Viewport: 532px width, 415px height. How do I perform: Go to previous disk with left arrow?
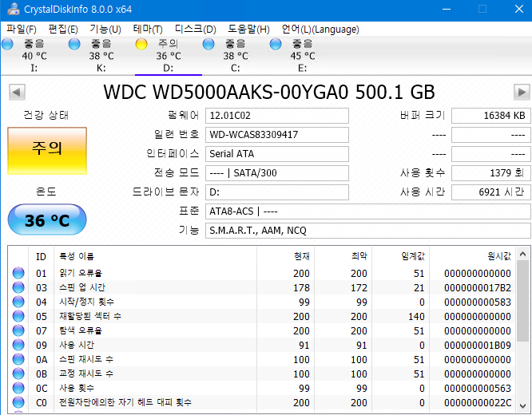pos(17,92)
